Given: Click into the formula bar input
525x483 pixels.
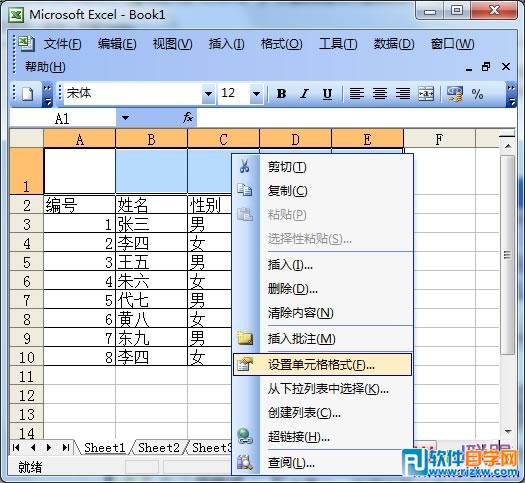Looking at the screenshot, I should (356, 117).
